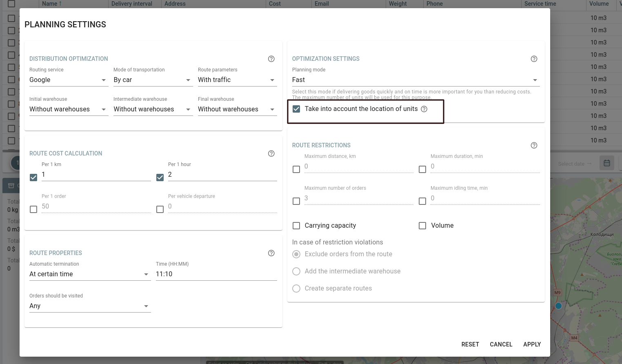Enable the Carrying capacity restriction
Image resolution: width=622 pixels, height=364 pixels.
(296, 226)
